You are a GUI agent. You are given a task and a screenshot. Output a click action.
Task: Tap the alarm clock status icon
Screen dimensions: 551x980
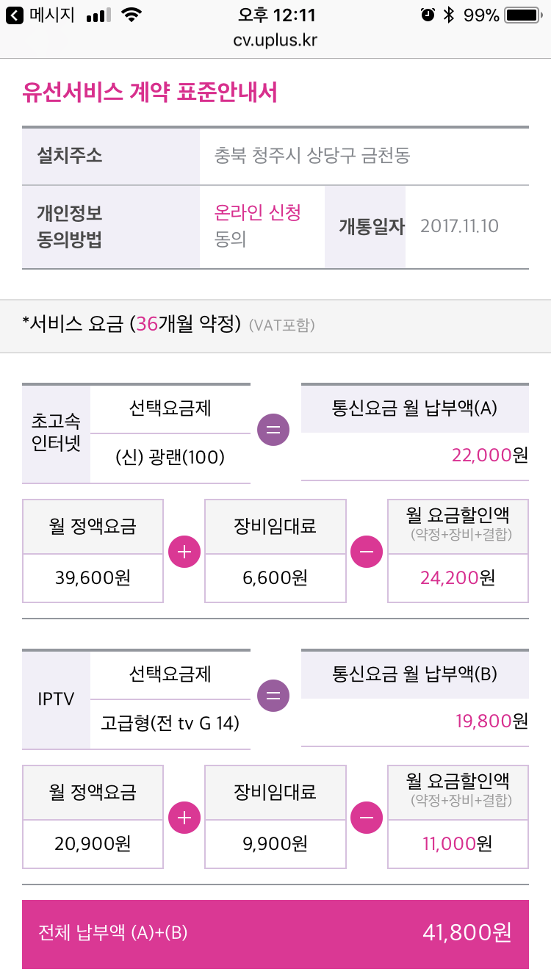tap(427, 15)
